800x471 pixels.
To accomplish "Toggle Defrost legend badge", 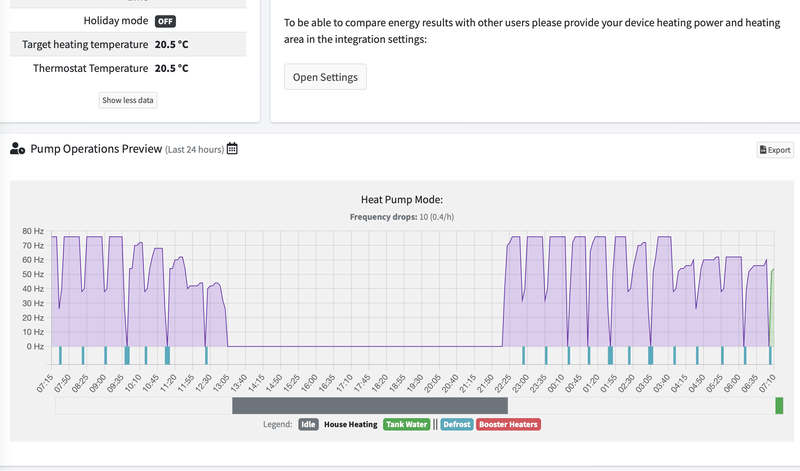I will pos(457,424).
